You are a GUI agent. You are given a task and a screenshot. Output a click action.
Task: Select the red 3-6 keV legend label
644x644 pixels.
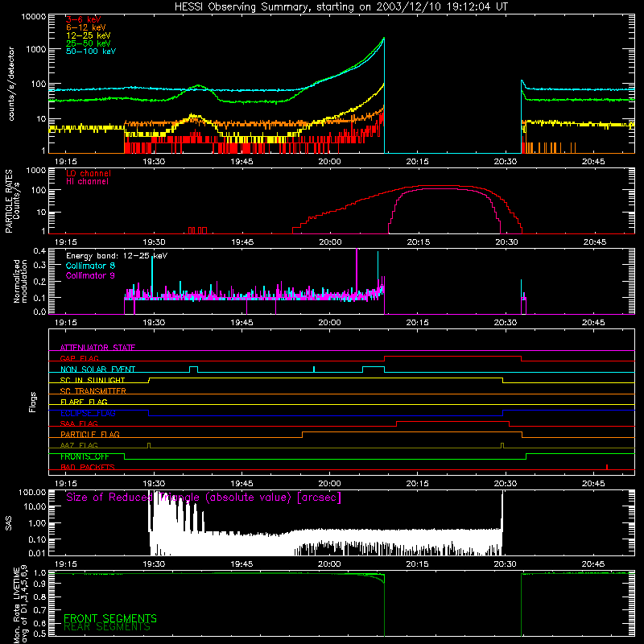84,19
